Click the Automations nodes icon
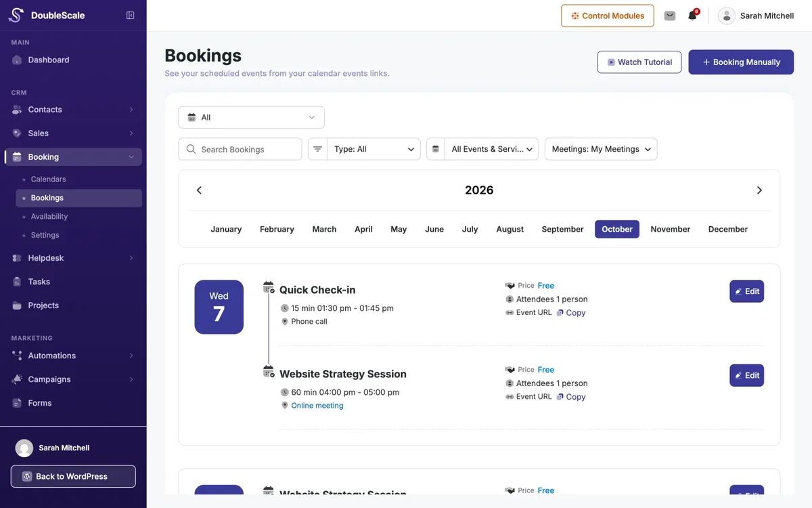This screenshot has width=812, height=508. pos(17,356)
